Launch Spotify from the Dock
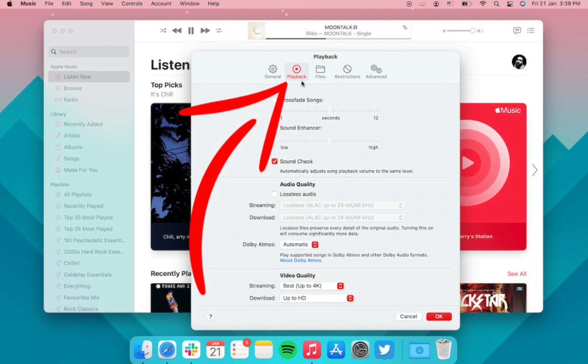Screen dimensions: 588x364 point(288,349)
